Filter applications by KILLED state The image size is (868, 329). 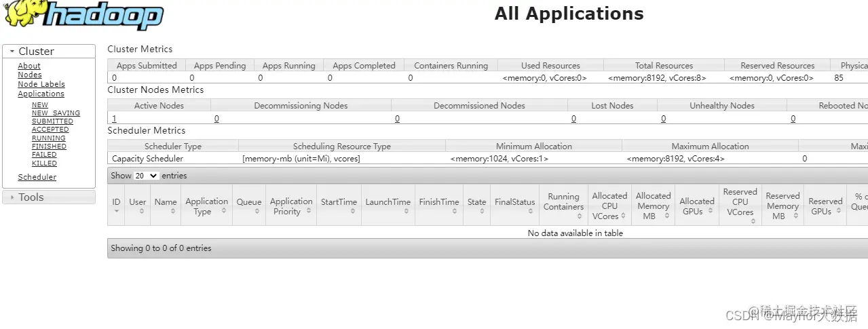click(44, 163)
